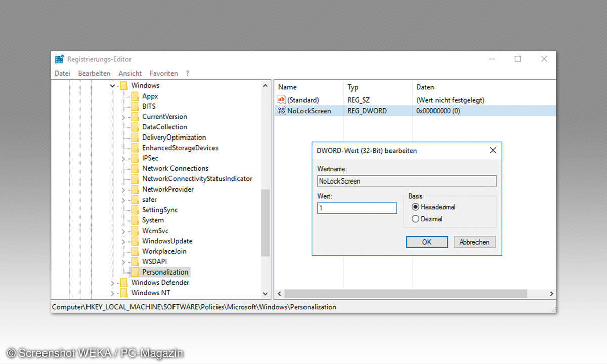Expand the IPSec key
This screenshot has width=607, height=364.
point(123,158)
